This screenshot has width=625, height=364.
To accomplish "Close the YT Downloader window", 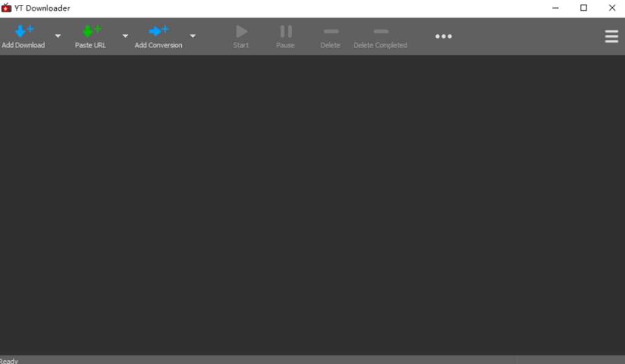I will 612,8.
